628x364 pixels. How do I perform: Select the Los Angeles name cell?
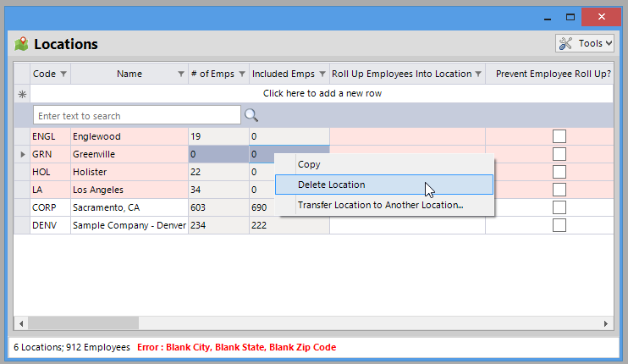click(129, 190)
